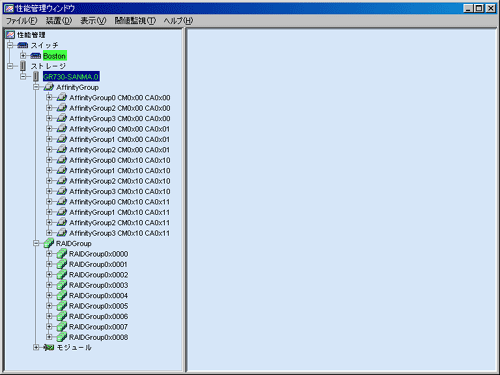This screenshot has height=375, width=500.
Task: Click the RAIDGroup0x0007 disk icon
Action: pyautogui.click(x=62, y=326)
